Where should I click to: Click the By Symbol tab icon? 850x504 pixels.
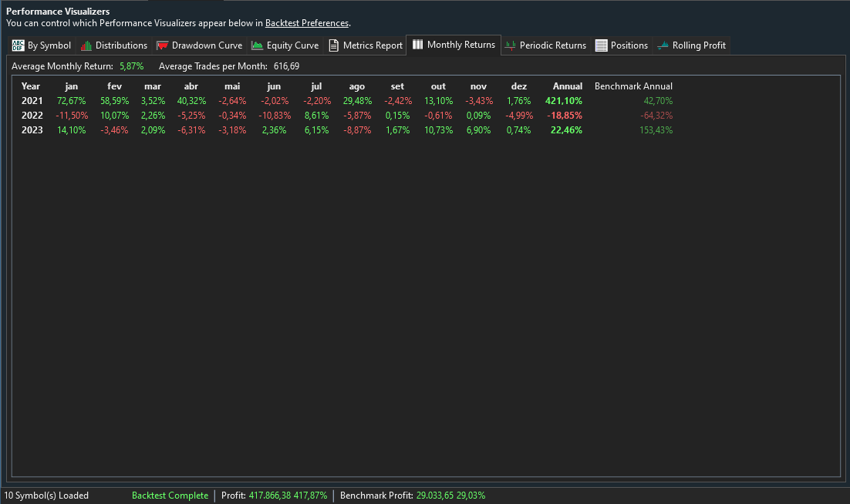(x=18, y=45)
